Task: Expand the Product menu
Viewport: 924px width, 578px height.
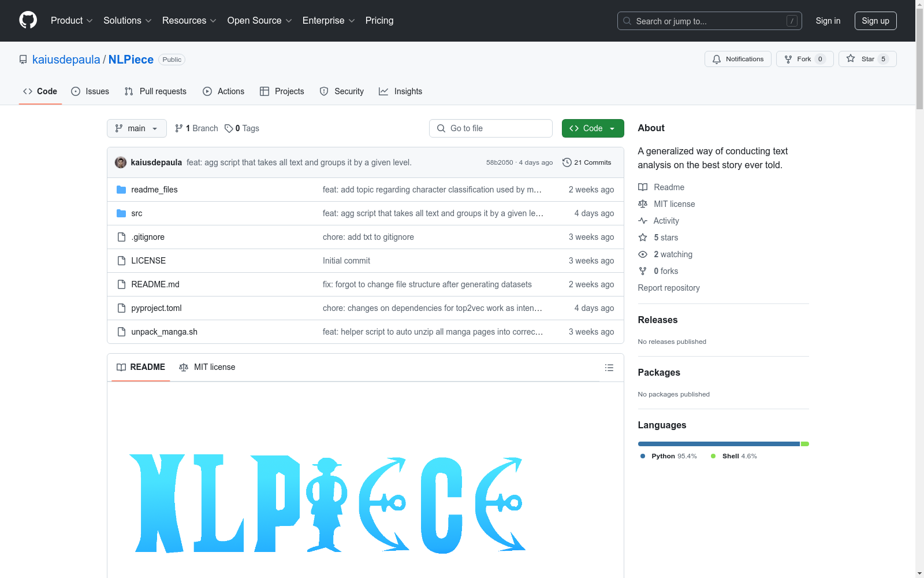Action: pyautogui.click(x=72, y=20)
